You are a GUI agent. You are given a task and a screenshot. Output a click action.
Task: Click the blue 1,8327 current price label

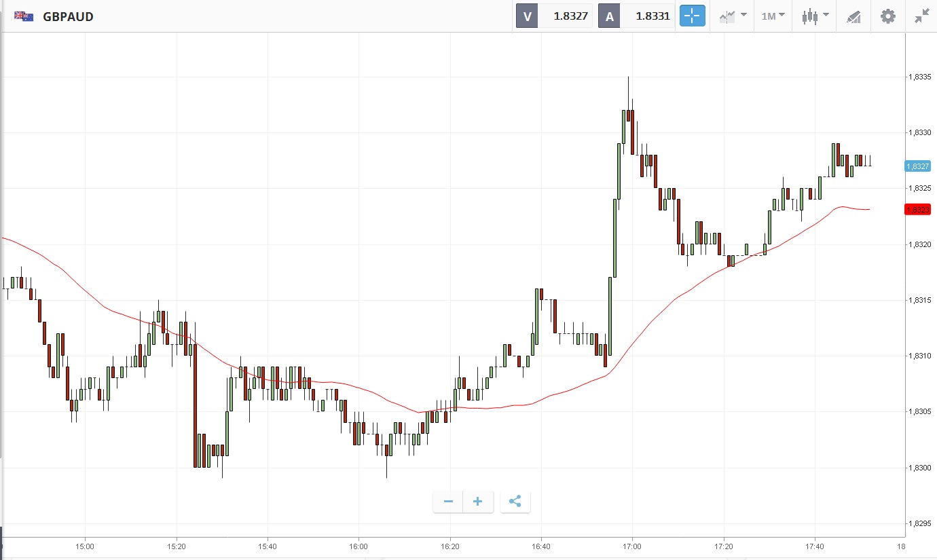coord(917,166)
